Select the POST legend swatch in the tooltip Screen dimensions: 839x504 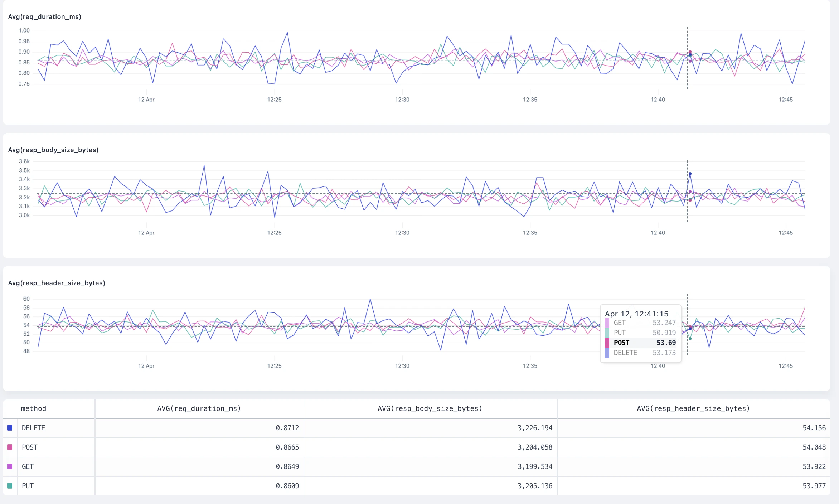[x=607, y=343]
